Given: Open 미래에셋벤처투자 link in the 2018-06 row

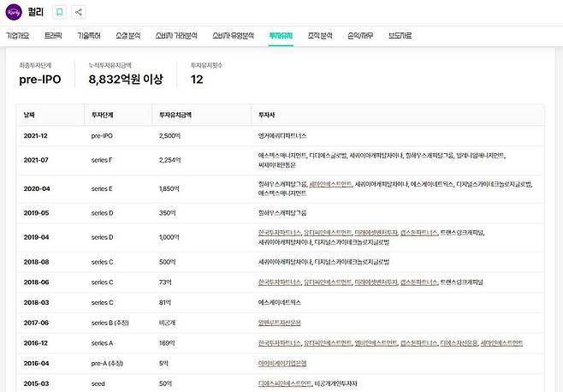Looking at the screenshot, I should coord(376,282).
